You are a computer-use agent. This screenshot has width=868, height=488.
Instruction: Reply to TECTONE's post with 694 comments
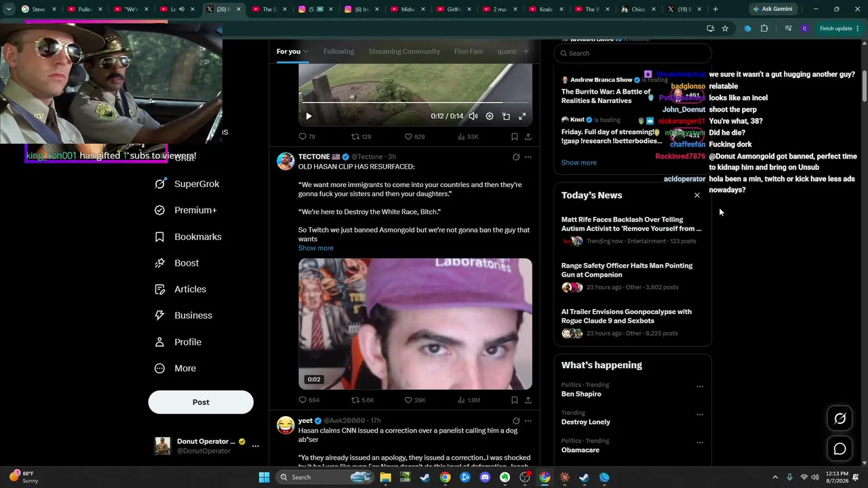pyautogui.click(x=309, y=400)
